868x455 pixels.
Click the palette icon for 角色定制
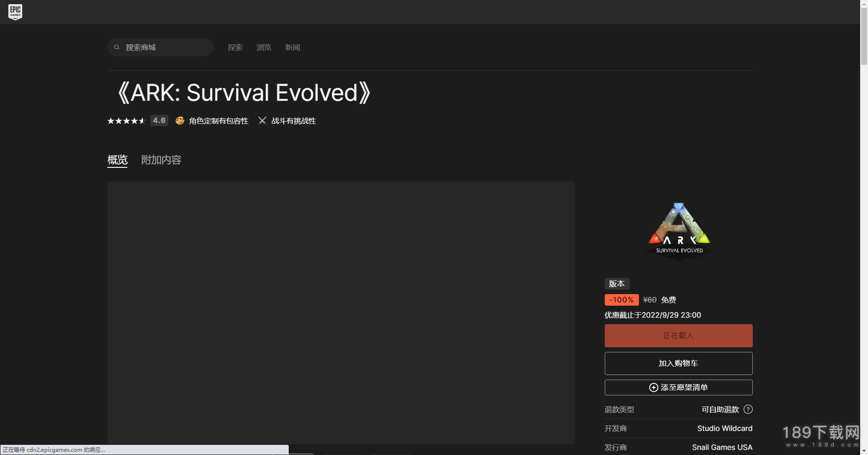pyautogui.click(x=180, y=121)
